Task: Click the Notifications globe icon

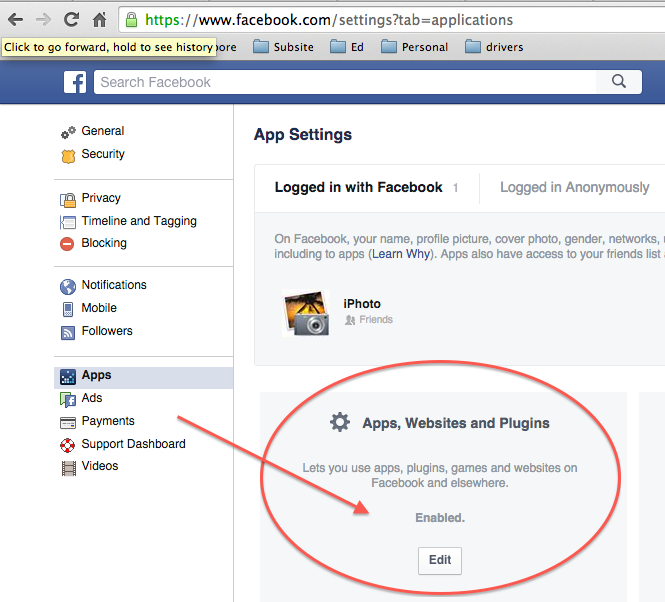Action: tap(68, 286)
